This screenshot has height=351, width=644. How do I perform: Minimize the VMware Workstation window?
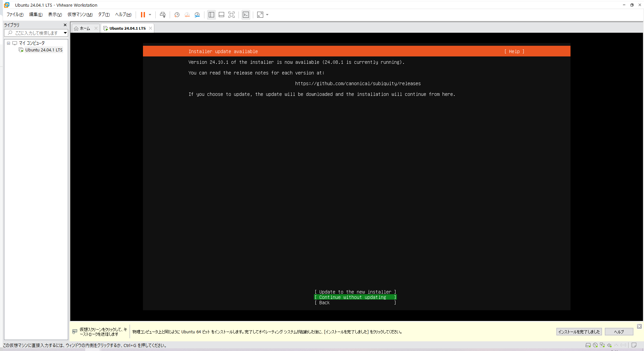pos(624,5)
